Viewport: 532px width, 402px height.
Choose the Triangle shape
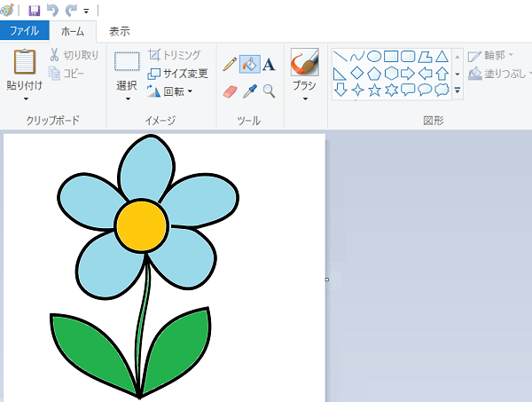pos(442,57)
